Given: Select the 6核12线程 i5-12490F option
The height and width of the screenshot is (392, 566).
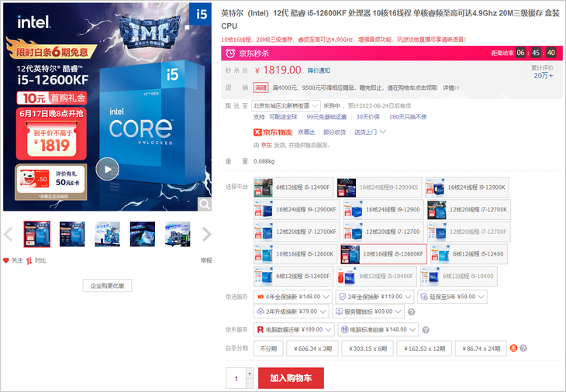Looking at the screenshot, I should [294, 187].
